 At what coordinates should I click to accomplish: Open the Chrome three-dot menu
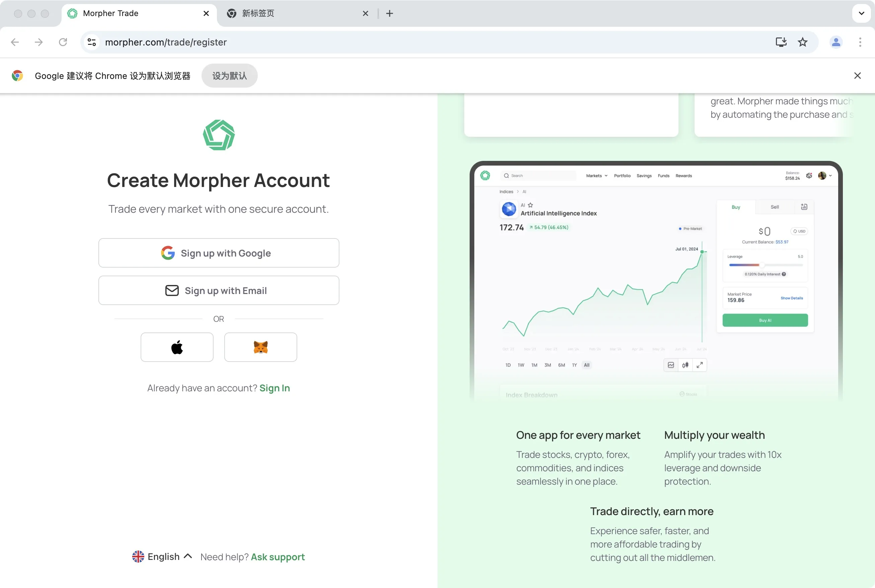pos(860,42)
